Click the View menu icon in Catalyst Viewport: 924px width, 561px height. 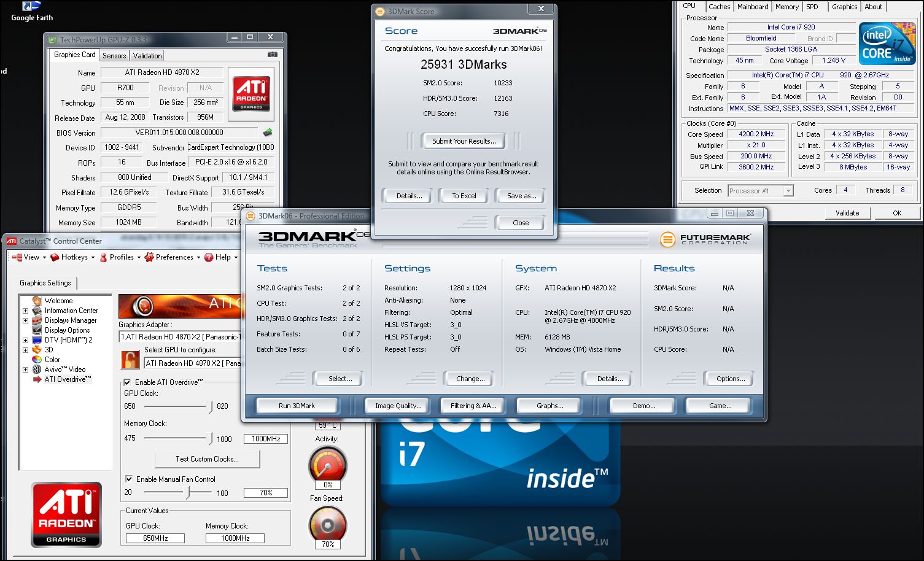click(x=17, y=257)
